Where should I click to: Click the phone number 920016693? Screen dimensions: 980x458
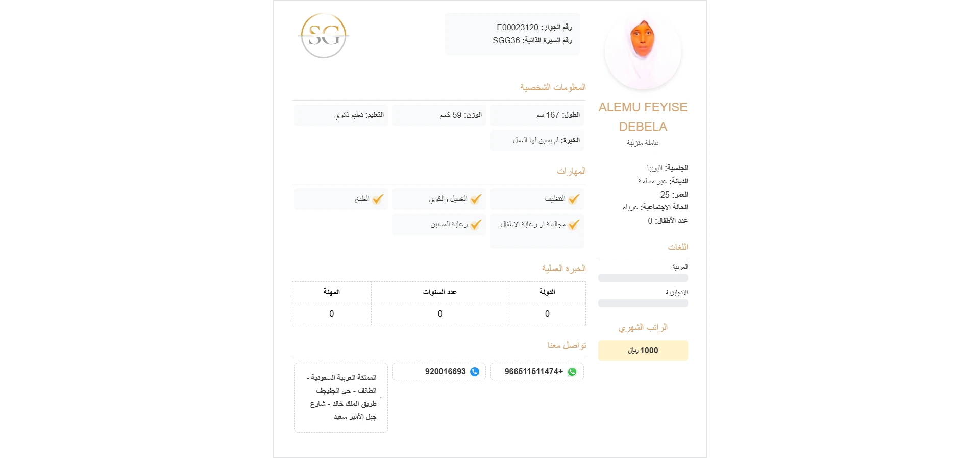[x=445, y=372]
